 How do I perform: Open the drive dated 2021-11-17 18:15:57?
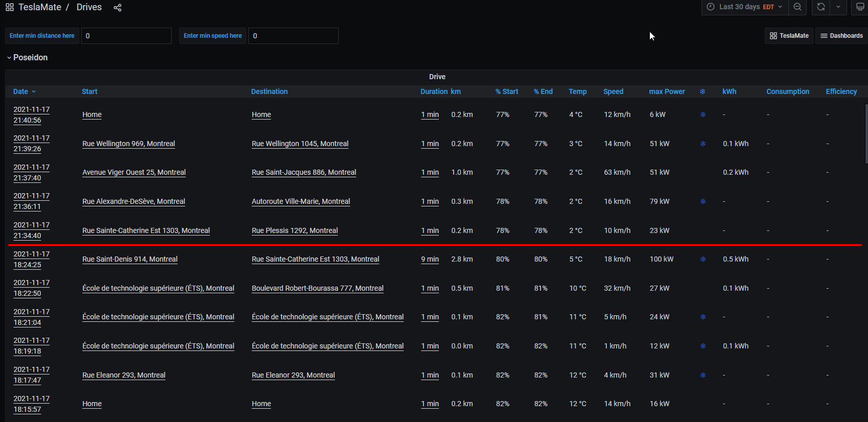[31, 404]
